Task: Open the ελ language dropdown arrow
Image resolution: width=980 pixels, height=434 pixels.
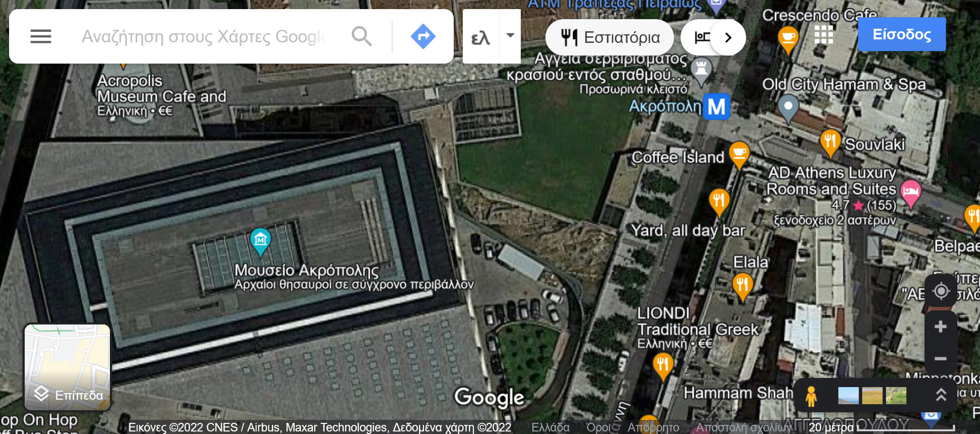Action: point(510,35)
